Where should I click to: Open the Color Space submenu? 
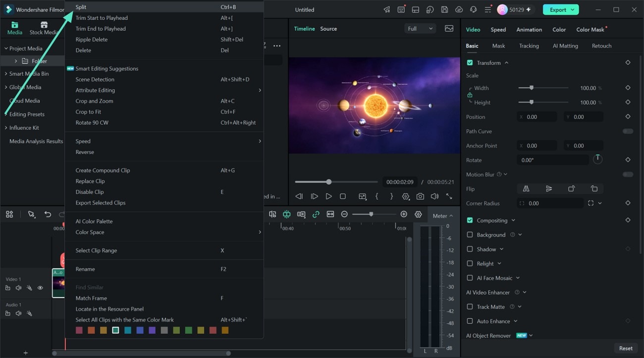coord(164,232)
